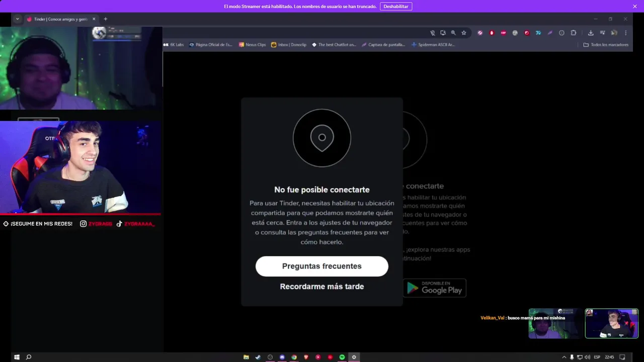This screenshot has width=644, height=362.
Task: Open the Chrome three-dot menu
Action: coord(626,33)
